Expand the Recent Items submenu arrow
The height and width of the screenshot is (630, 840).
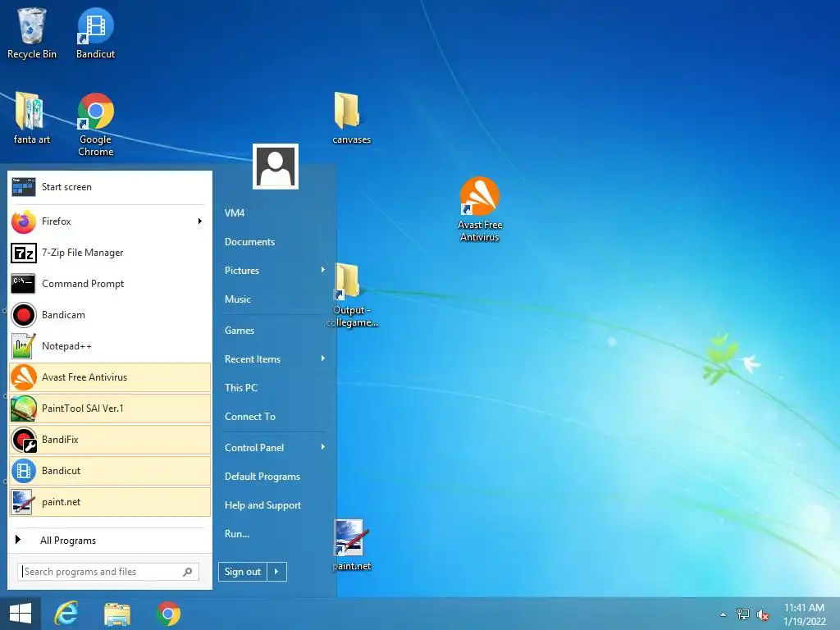click(323, 358)
